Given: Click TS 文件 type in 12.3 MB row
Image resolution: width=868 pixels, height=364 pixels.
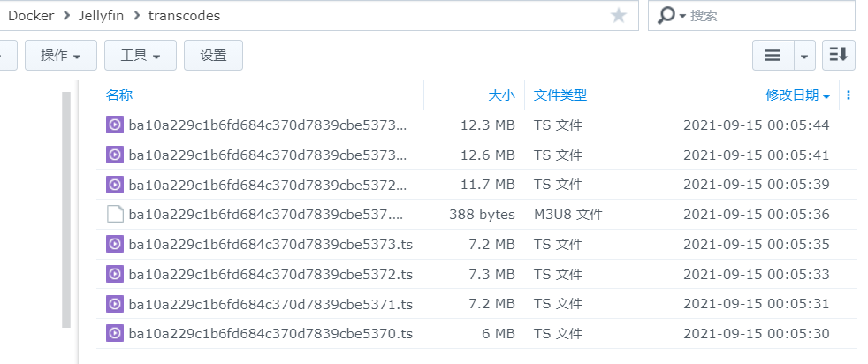Looking at the screenshot, I should coord(558,125).
